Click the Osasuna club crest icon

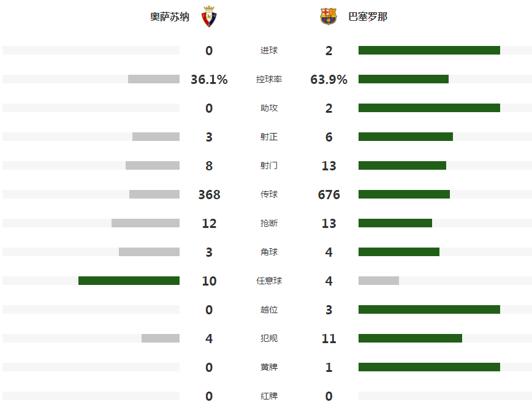pos(209,17)
